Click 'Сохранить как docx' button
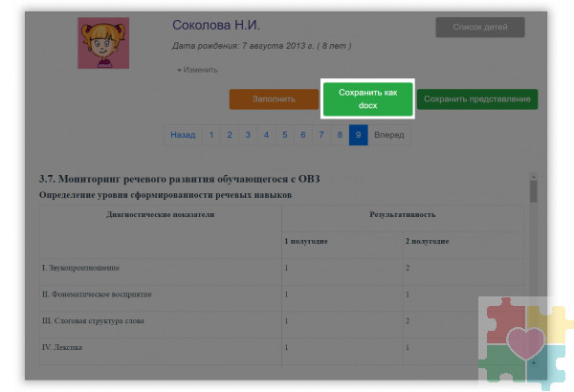The image size is (574, 392). point(367,98)
